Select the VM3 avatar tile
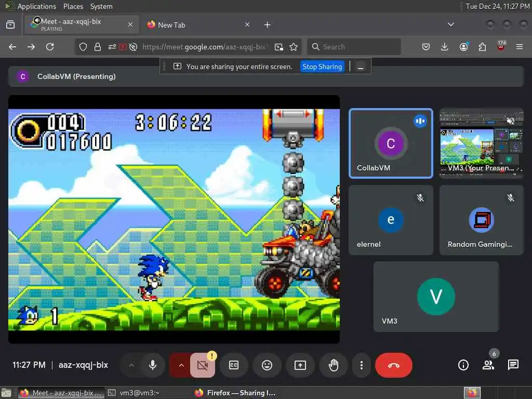This screenshot has width=532, height=399. 436,297
